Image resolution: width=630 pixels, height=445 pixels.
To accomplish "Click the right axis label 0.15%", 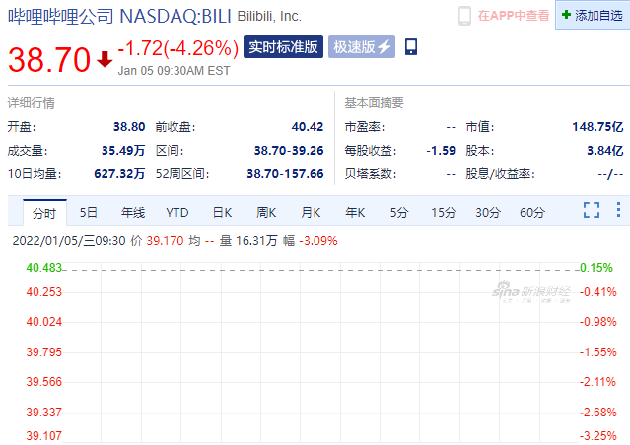I will (x=596, y=267).
